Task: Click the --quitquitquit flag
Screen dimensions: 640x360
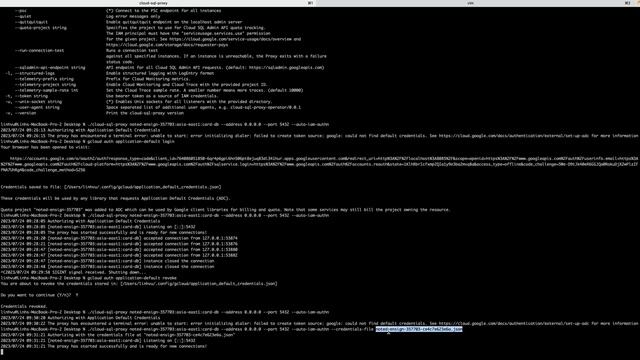Action: (x=31, y=22)
